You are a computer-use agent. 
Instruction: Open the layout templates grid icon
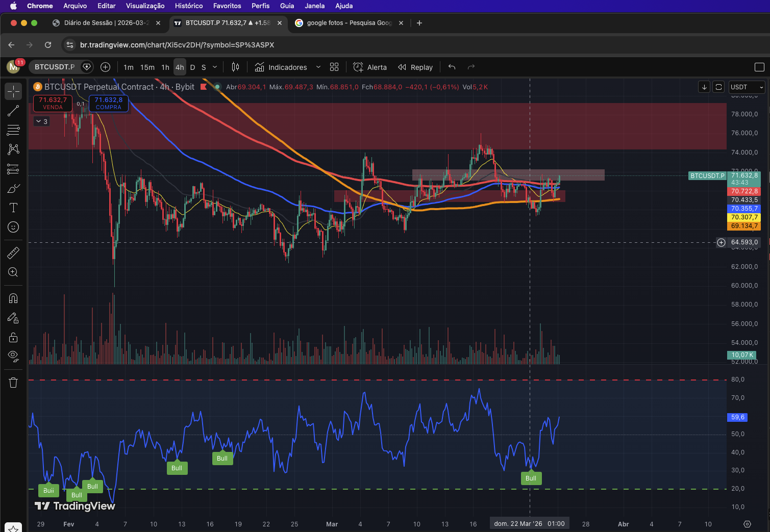tap(334, 67)
